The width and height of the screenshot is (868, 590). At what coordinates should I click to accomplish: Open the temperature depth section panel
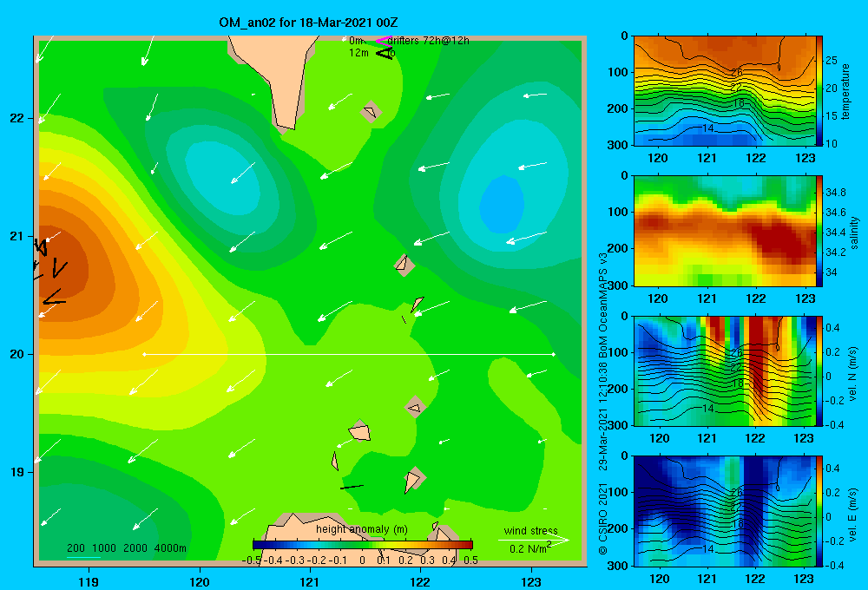(724, 91)
